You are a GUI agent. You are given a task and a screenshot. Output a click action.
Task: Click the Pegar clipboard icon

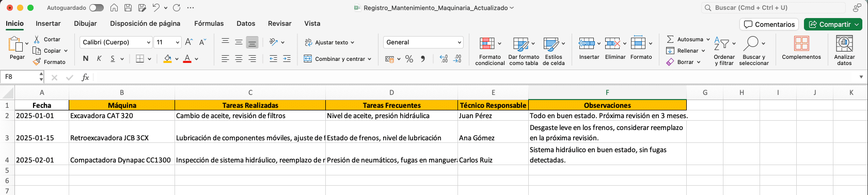coord(15,44)
